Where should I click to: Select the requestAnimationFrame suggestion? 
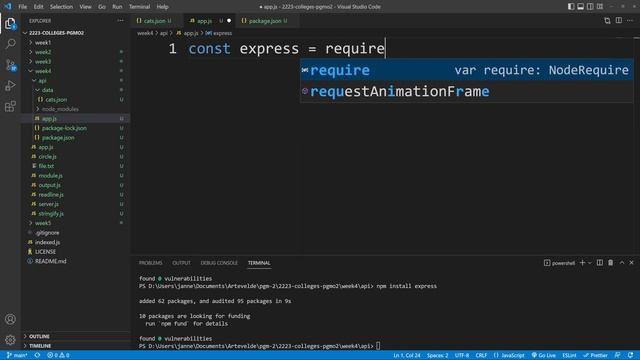[467, 91]
